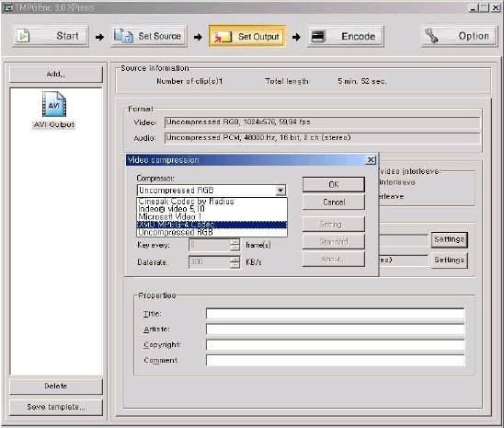This screenshot has width=504, height=428.
Task: Click the TMPGEnc title bar app icon
Action: click(7, 7)
